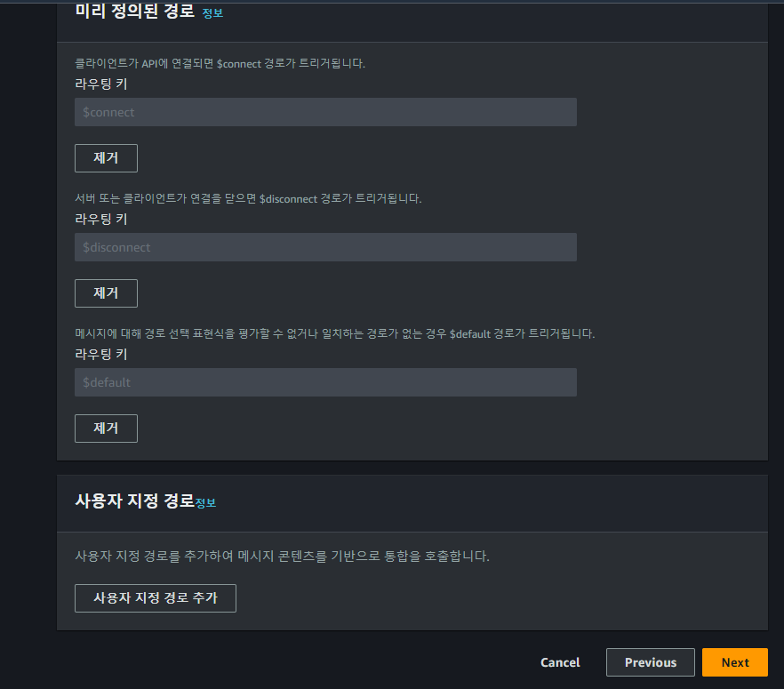Viewport: 784px width, 689px height.
Task: Select the 미리 정의된 경로 section heading
Action: pyautogui.click(x=129, y=11)
